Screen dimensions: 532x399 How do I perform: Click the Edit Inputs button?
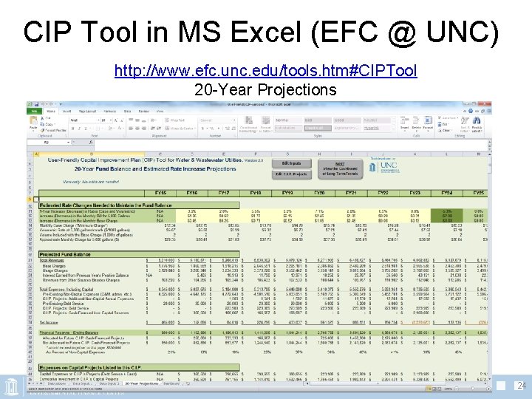coord(291,163)
